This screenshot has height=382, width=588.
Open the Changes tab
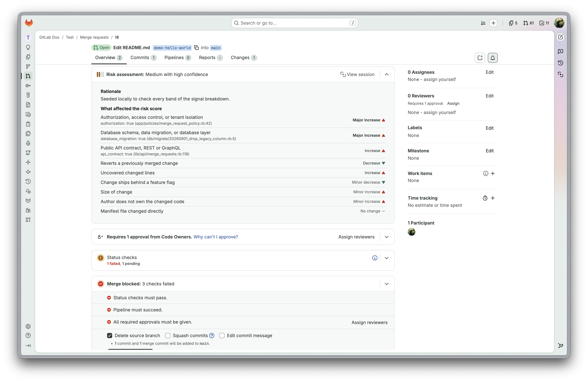(244, 57)
